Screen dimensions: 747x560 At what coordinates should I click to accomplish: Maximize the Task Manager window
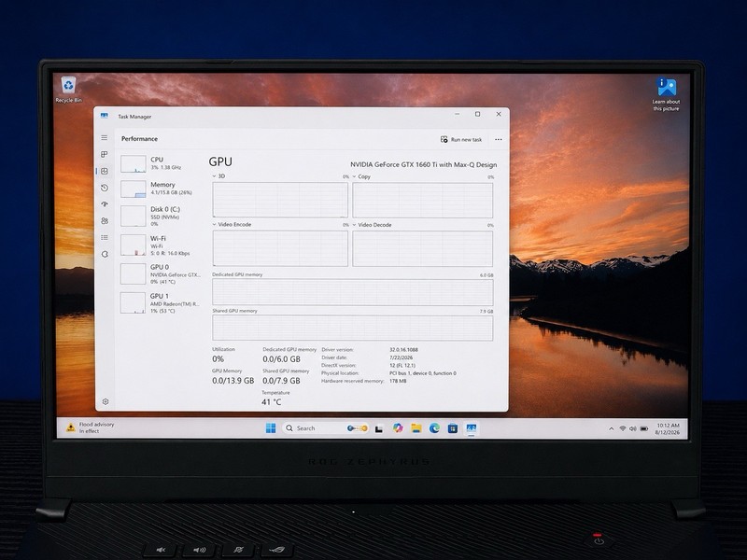point(477,114)
